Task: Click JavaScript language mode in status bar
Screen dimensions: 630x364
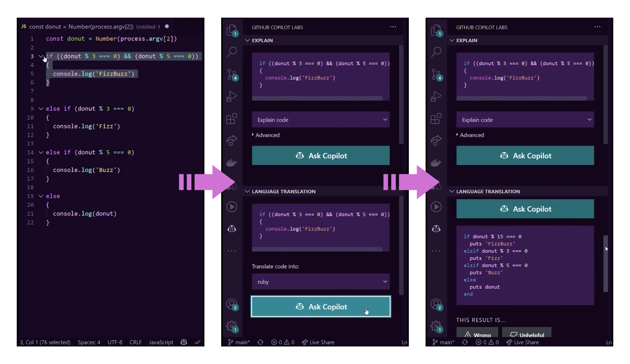Action: tap(161, 342)
